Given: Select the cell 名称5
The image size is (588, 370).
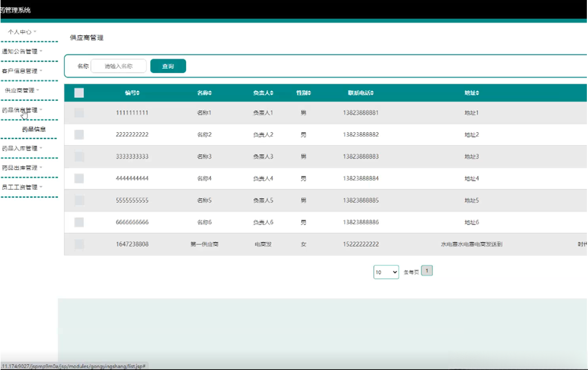Looking at the screenshot, I should (x=204, y=200).
